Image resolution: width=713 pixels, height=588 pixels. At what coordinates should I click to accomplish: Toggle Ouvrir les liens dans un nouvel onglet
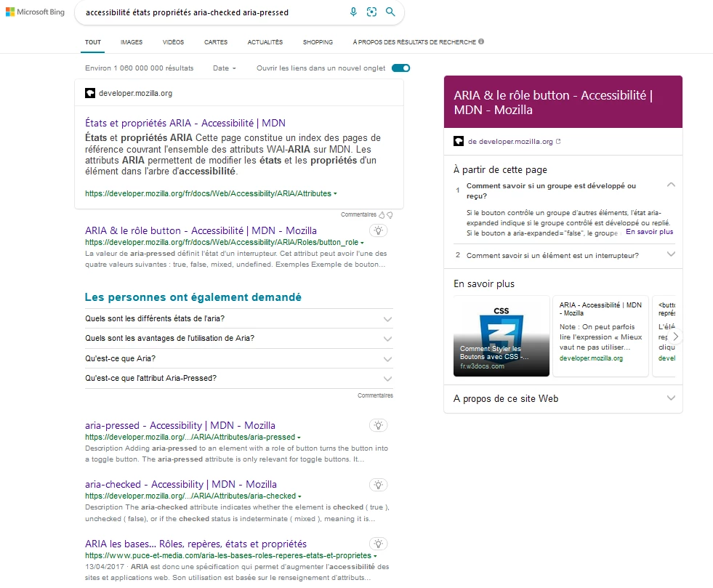pyautogui.click(x=401, y=68)
